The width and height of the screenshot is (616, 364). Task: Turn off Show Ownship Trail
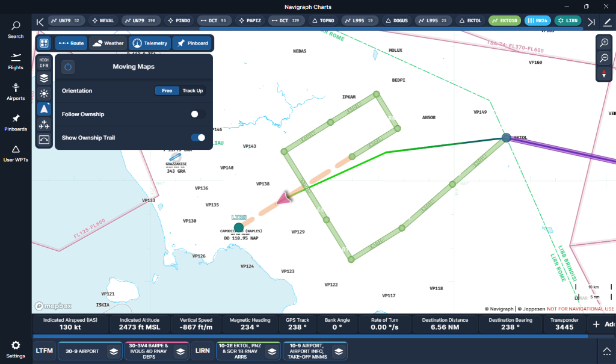point(198,138)
